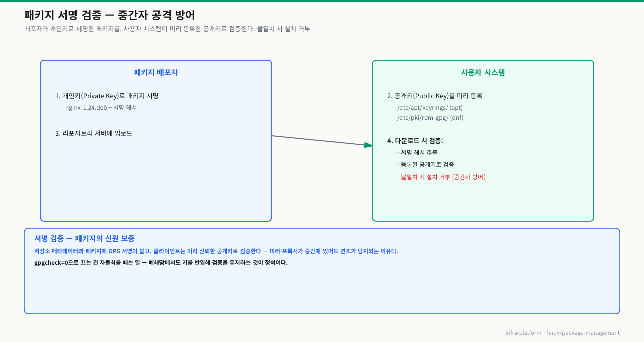This screenshot has height=342, width=644.
Task: Select the /etc/apt/keyrings/ (apt) path
Action: point(430,108)
